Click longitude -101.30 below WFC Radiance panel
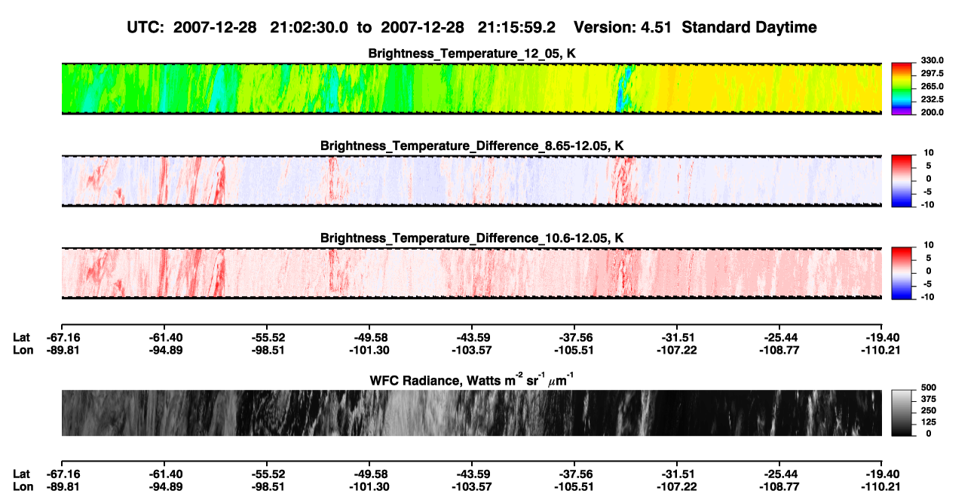The height and width of the screenshot is (503, 980). tap(369, 486)
